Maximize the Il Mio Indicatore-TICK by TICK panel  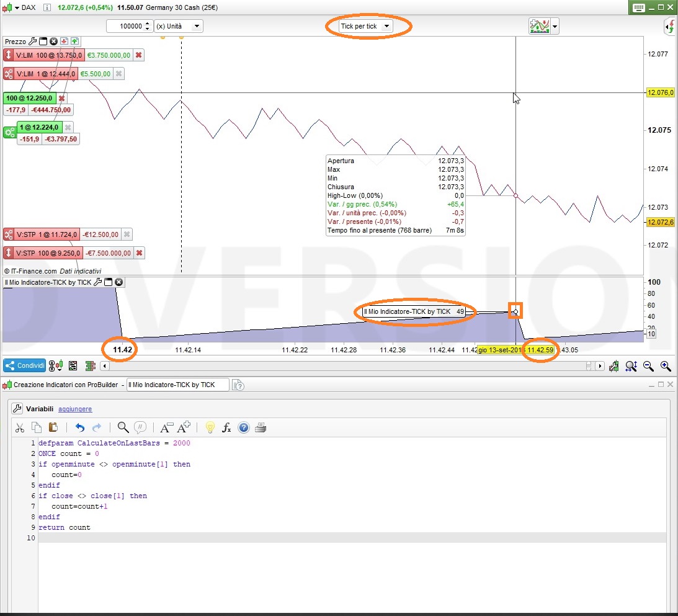point(108,282)
